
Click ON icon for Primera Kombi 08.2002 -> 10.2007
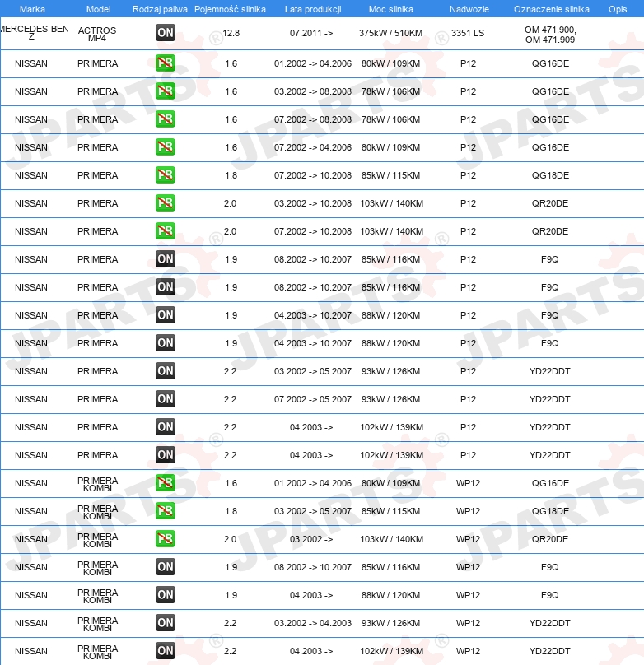(165, 567)
